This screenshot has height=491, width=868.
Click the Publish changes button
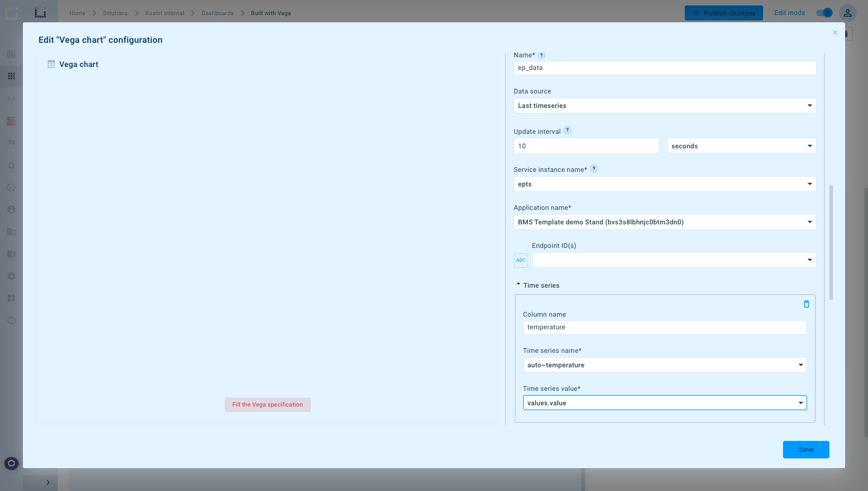[x=724, y=13]
